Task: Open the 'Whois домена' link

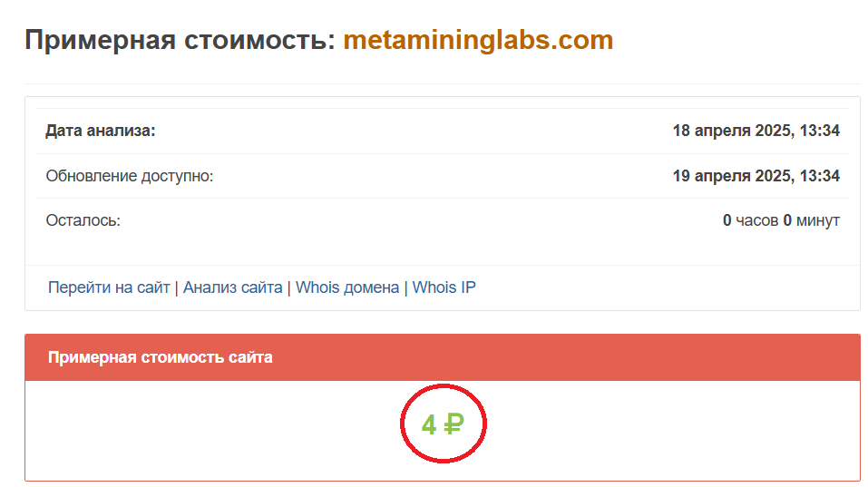Action: pos(347,287)
